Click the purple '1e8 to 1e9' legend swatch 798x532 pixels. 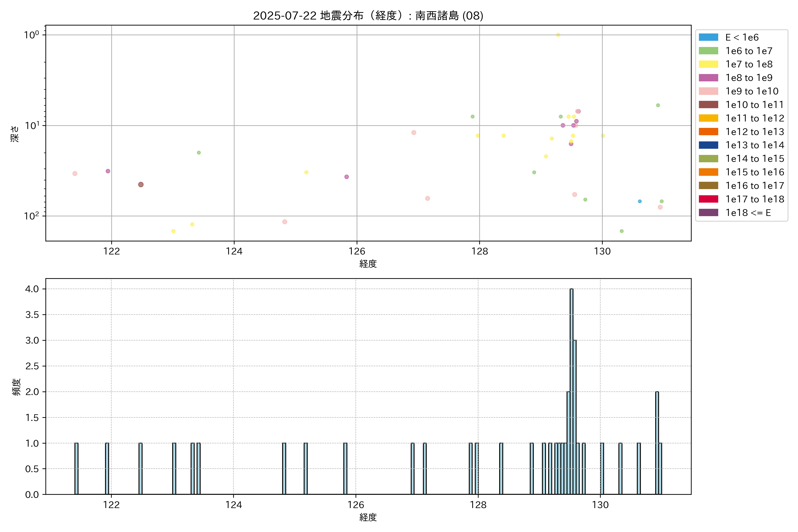tap(708, 78)
